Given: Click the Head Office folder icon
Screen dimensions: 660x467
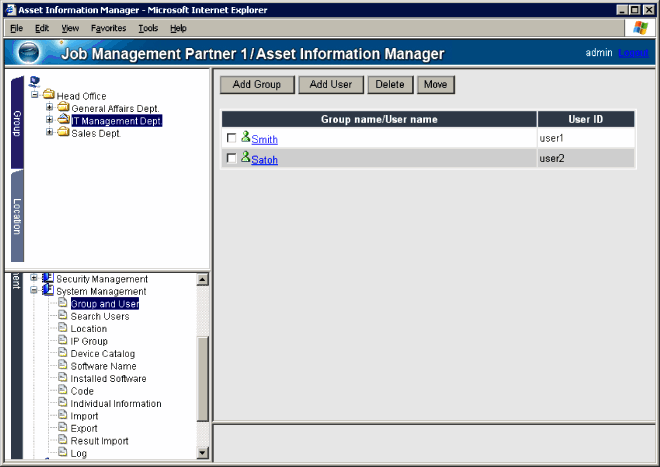Looking at the screenshot, I should click(48, 96).
